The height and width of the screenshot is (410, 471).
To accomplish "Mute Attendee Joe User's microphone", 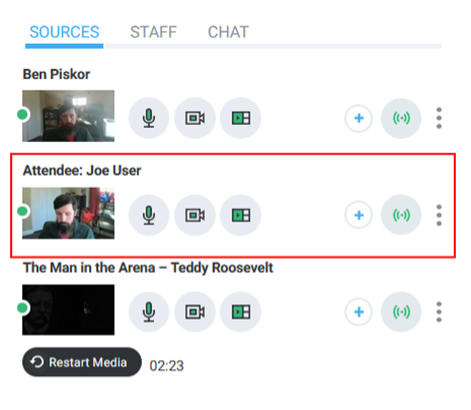I will pyautogui.click(x=149, y=215).
